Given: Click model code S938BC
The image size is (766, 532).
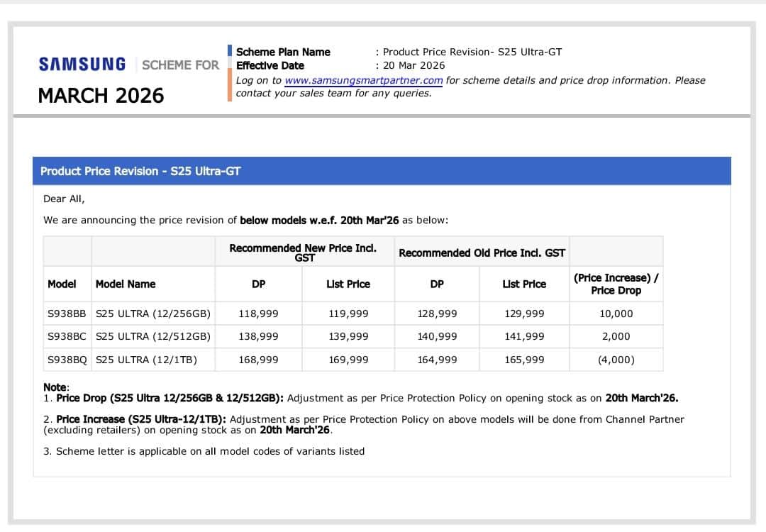Looking at the screenshot, I should click(x=67, y=336).
